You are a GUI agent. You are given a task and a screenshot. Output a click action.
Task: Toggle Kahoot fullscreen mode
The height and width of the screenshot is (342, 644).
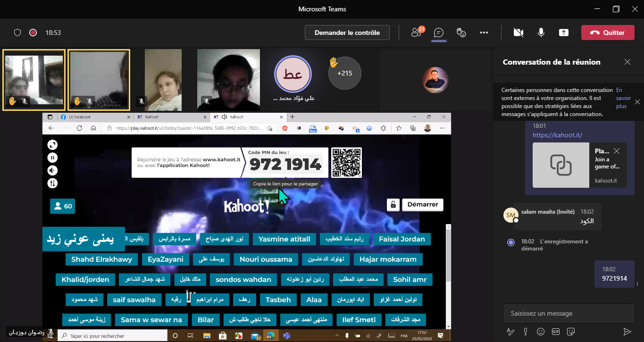point(53,145)
